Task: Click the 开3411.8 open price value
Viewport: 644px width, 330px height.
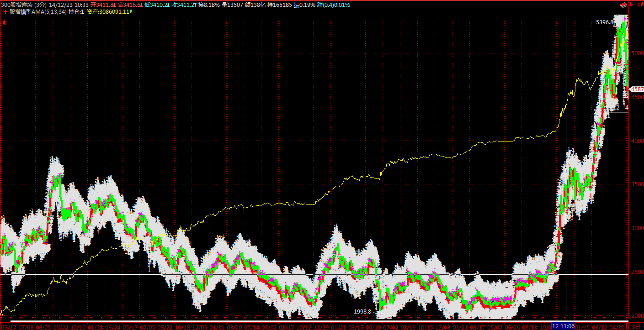Action: click(101, 5)
